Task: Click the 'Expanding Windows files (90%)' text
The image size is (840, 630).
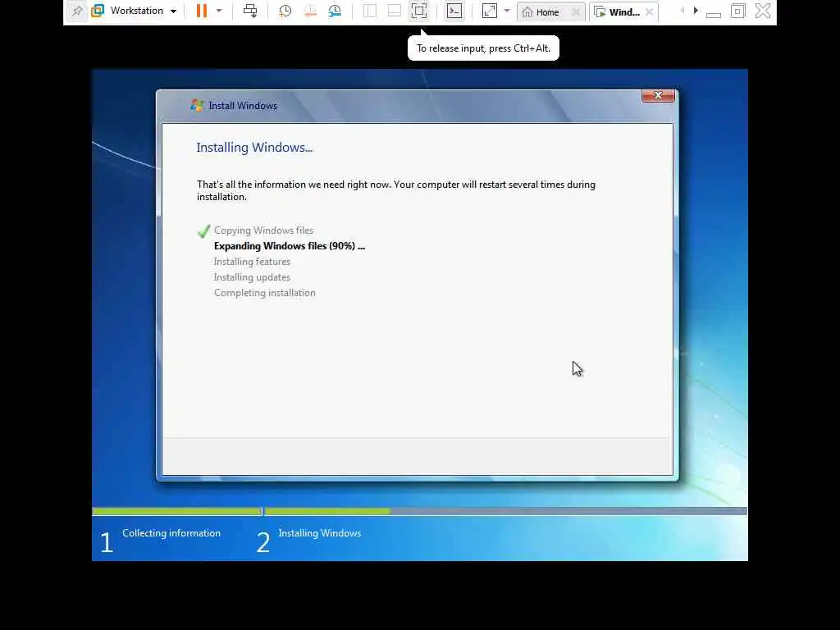Action: click(x=290, y=246)
